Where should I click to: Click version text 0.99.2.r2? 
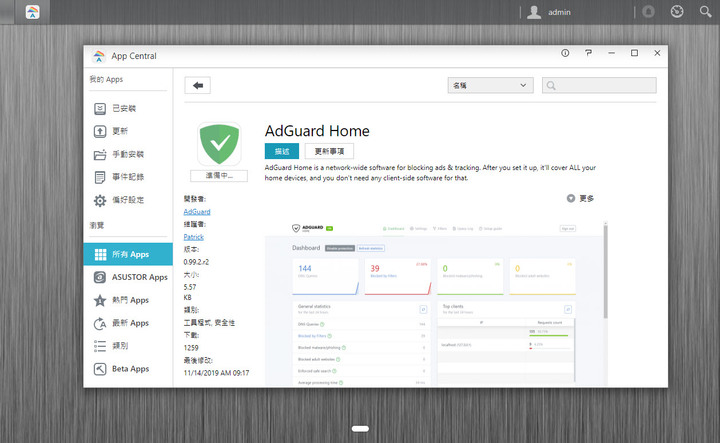(196, 262)
